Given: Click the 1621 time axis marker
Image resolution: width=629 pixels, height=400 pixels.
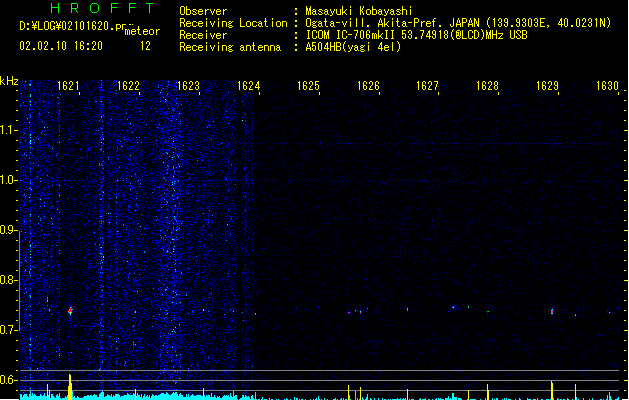Looking at the screenshot, I should [68, 86].
